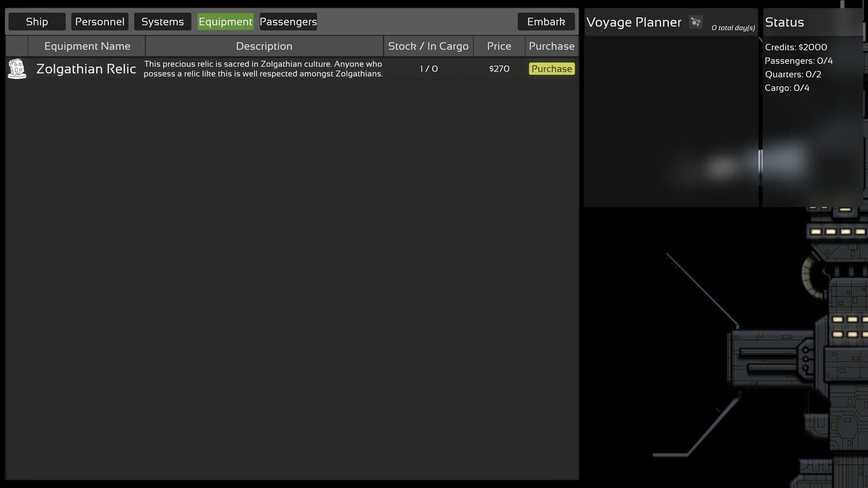
Task: Open the Personnel tab
Action: [x=99, y=21]
